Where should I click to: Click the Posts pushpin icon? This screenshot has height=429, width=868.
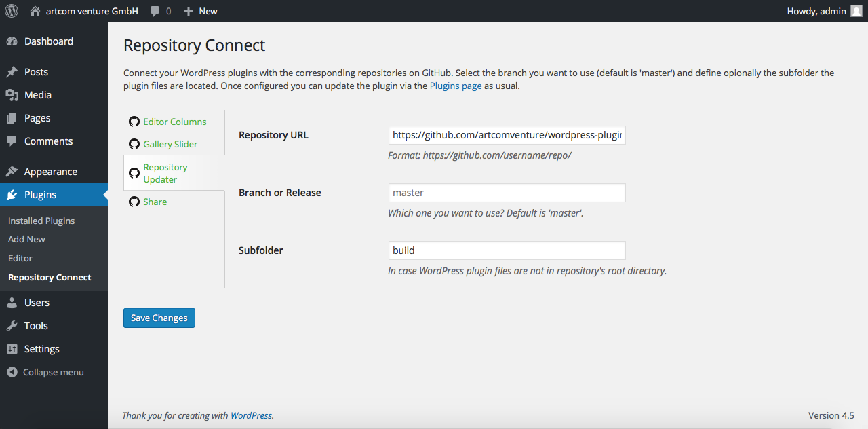pos(12,72)
